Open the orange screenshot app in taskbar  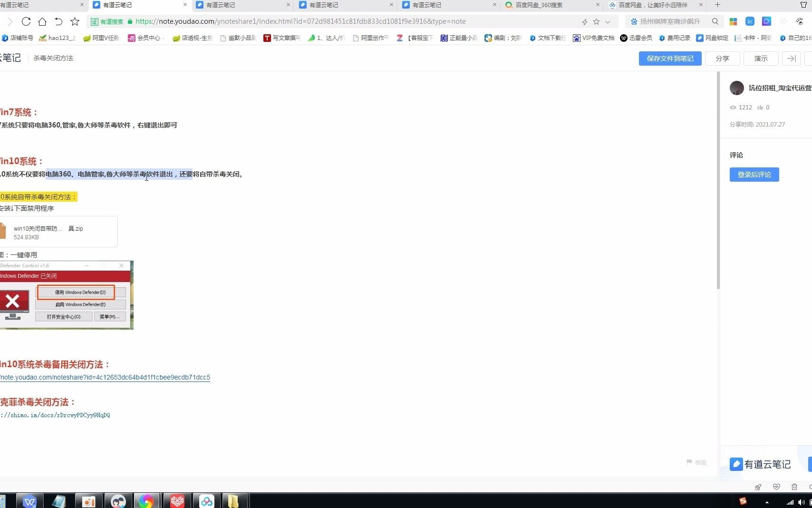tap(88, 501)
